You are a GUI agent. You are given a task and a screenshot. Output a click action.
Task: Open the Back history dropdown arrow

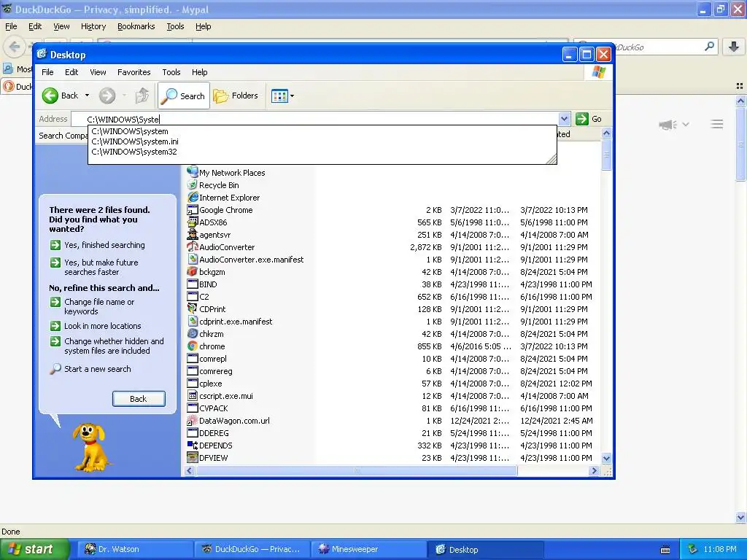88,96
